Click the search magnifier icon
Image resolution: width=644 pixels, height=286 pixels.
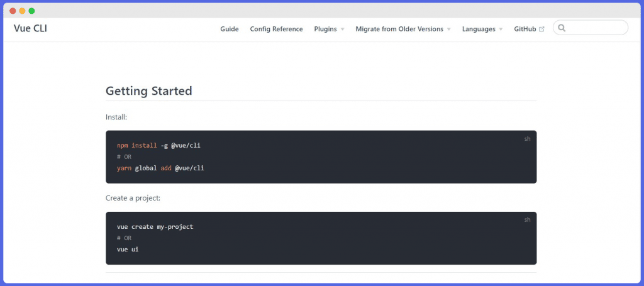[x=562, y=28]
